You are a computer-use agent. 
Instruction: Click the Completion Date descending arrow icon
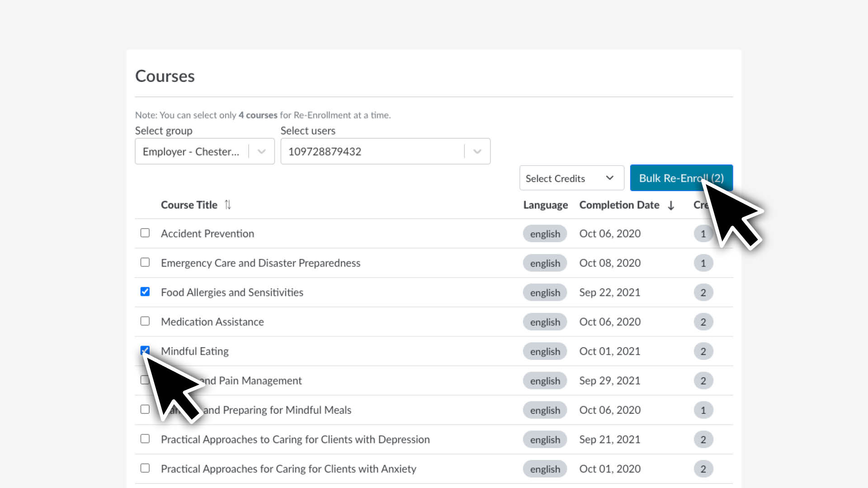(x=671, y=206)
